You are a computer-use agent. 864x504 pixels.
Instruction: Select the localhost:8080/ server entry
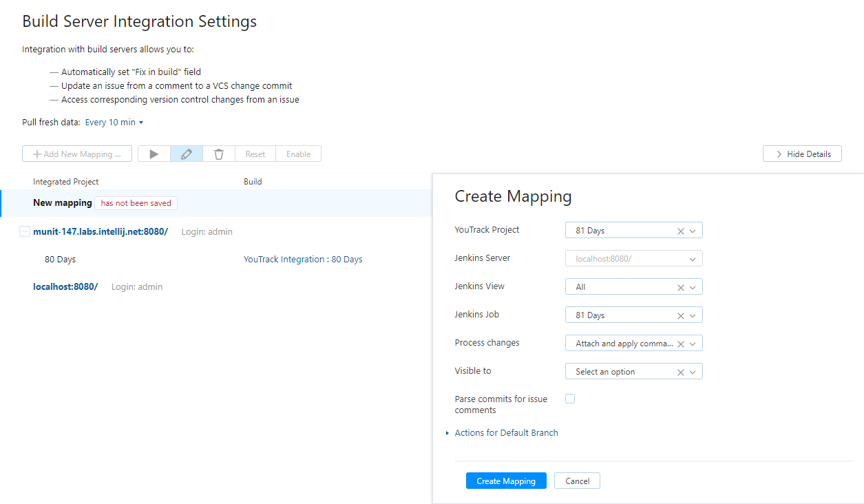pyautogui.click(x=65, y=287)
